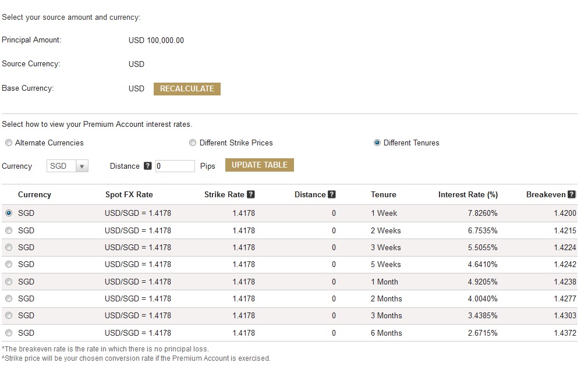Select the 1 Month tenure row radio
The width and height of the screenshot is (588, 384).
pyautogui.click(x=9, y=282)
